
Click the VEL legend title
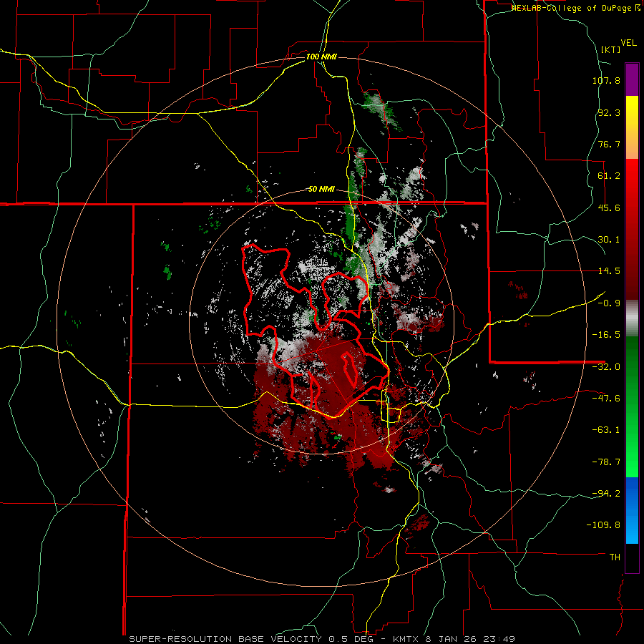point(629,43)
